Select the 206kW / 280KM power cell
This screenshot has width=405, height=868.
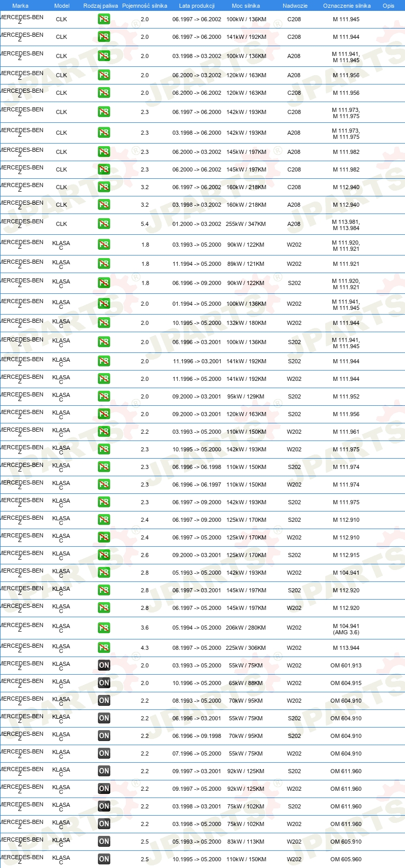point(246,628)
